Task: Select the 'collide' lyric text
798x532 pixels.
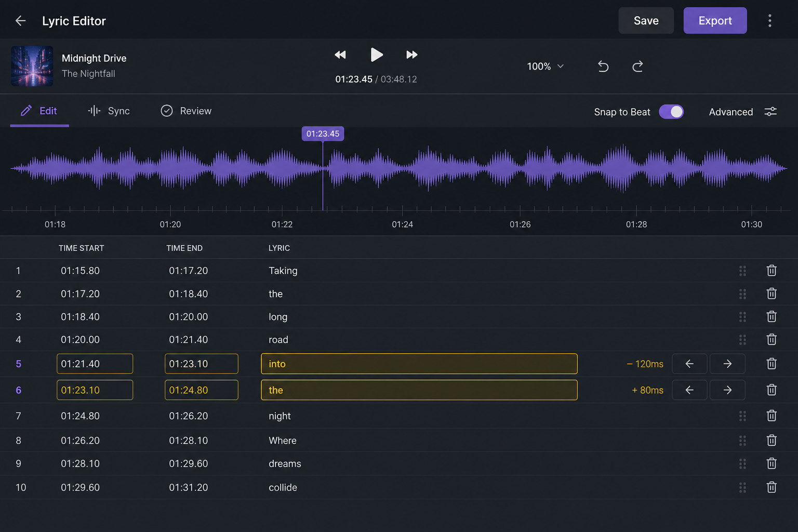Action: (283, 487)
